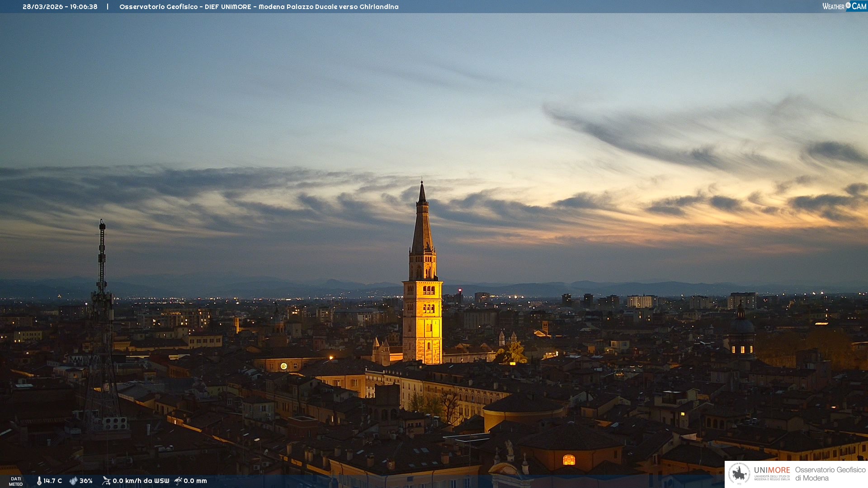
Task: Click the UNIMORE wordmark text
Action: (x=772, y=470)
